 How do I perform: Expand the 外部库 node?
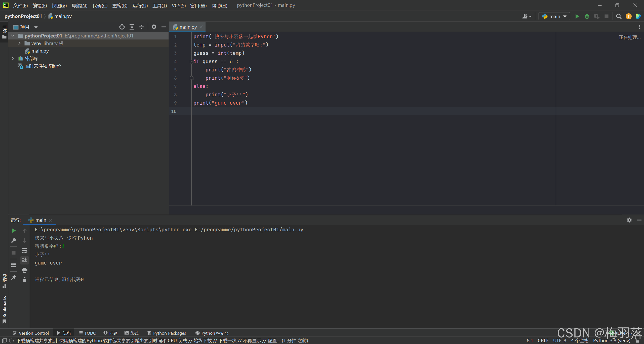(x=13, y=58)
